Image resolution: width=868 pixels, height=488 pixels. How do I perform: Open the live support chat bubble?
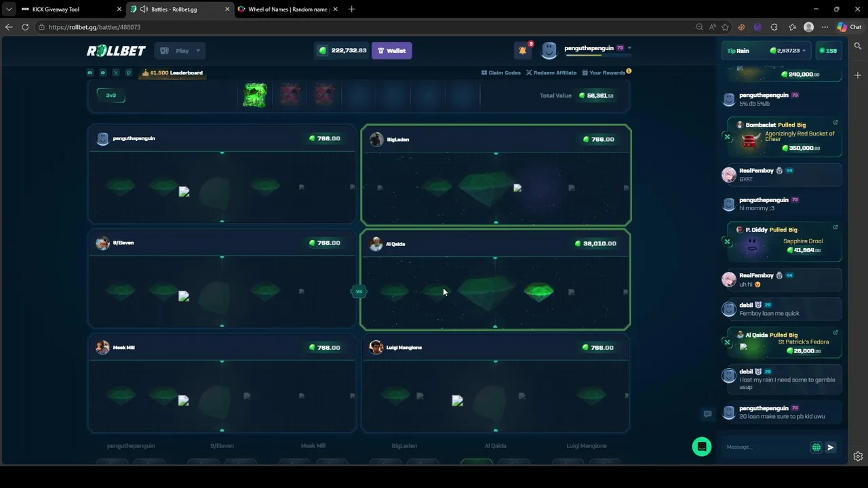point(702,447)
